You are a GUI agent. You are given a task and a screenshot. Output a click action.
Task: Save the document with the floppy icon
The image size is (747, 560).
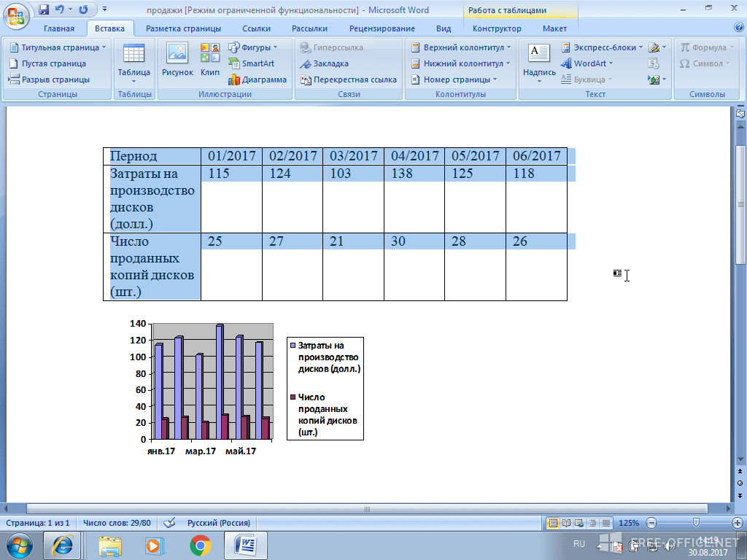tap(44, 9)
